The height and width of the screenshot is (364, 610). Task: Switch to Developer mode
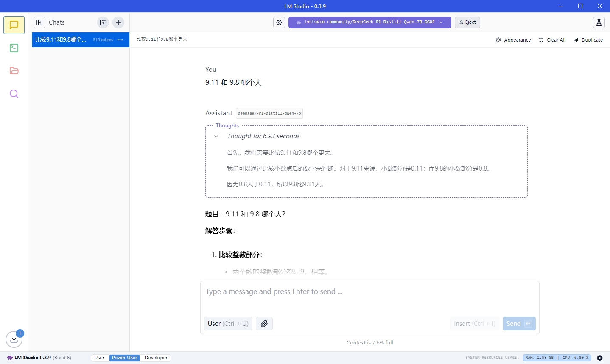tap(156, 358)
